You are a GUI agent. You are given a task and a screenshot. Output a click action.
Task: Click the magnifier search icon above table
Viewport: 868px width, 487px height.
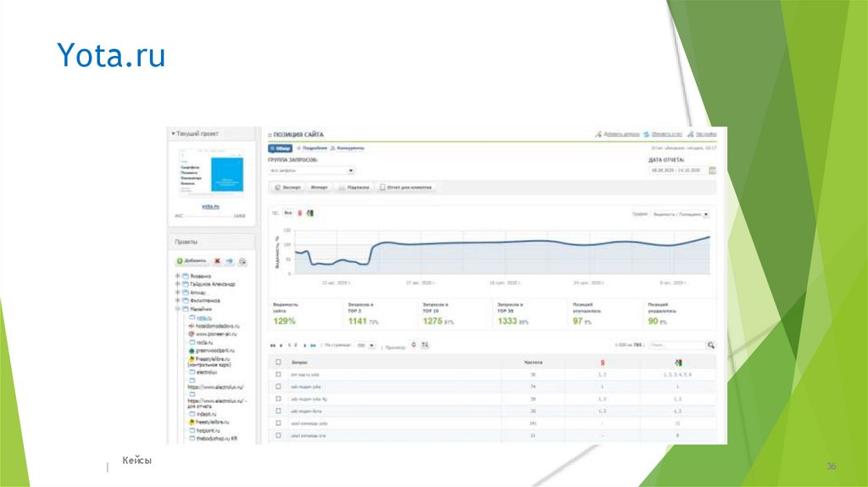coord(711,345)
